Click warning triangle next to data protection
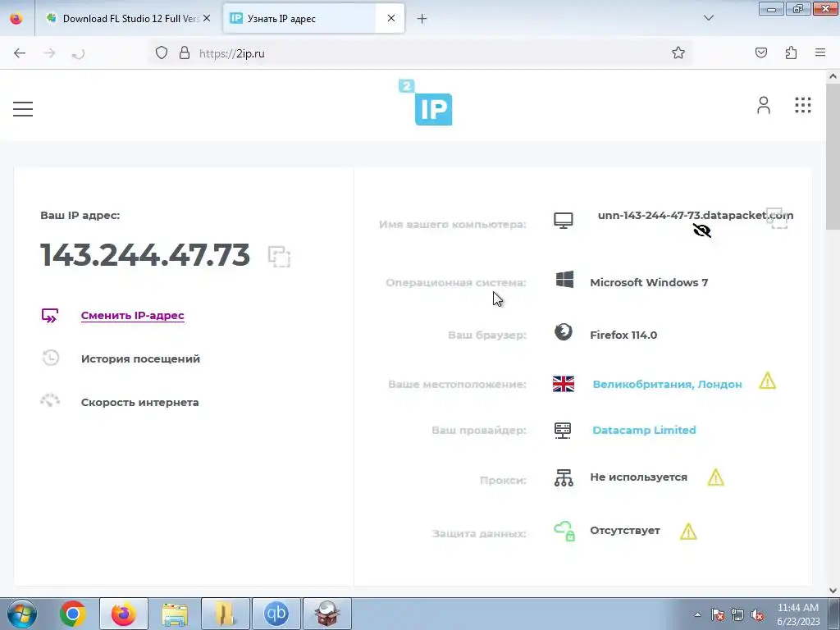The image size is (840, 630). click(688, 532)
